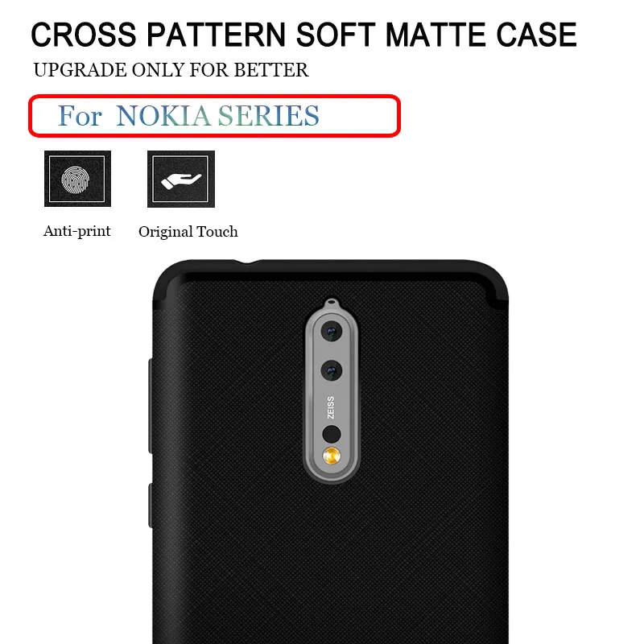Click the UPGRADE ONLY FOR BETTER subtitle
Image resolution: width=644 pixels, height=644 pixels.
pyautogui.click(x=171, y=70)
